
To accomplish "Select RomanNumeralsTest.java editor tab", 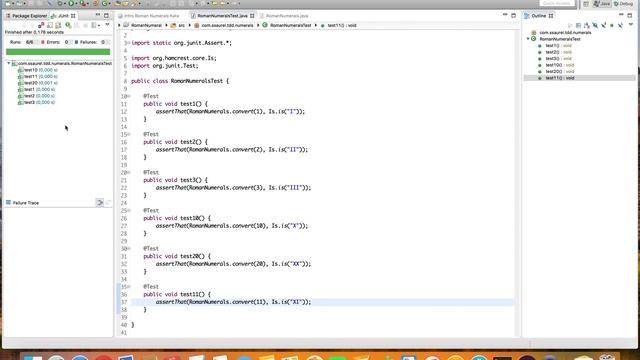I will [x=222, y=16].
